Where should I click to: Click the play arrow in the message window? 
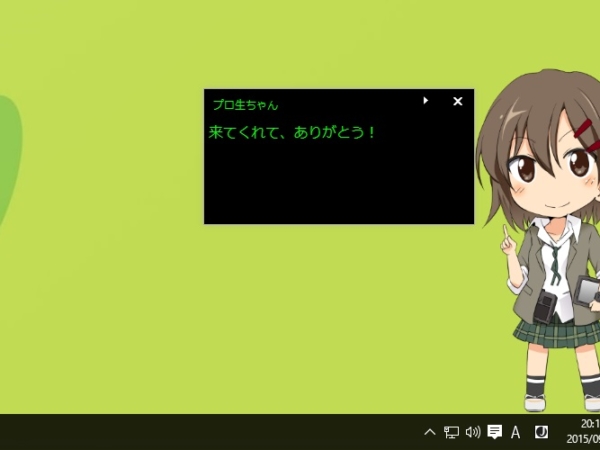coord(426,101)
